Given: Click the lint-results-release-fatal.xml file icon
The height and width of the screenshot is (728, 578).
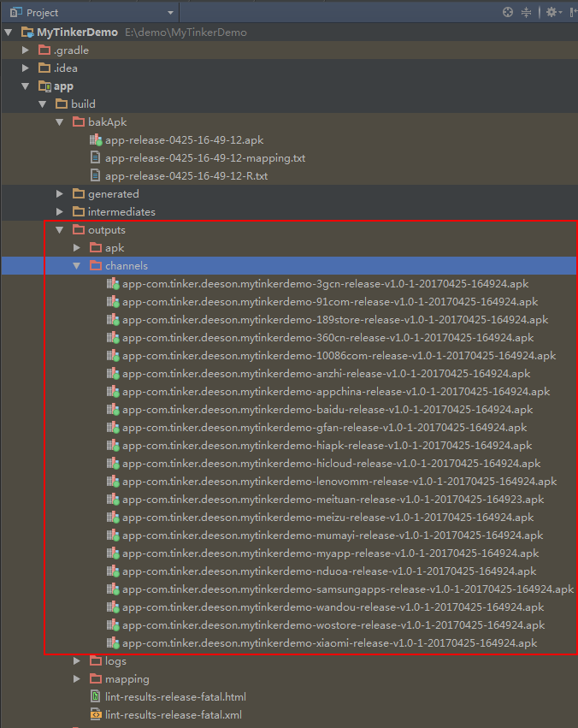Looking at the screenshot, I should point(96,714).
